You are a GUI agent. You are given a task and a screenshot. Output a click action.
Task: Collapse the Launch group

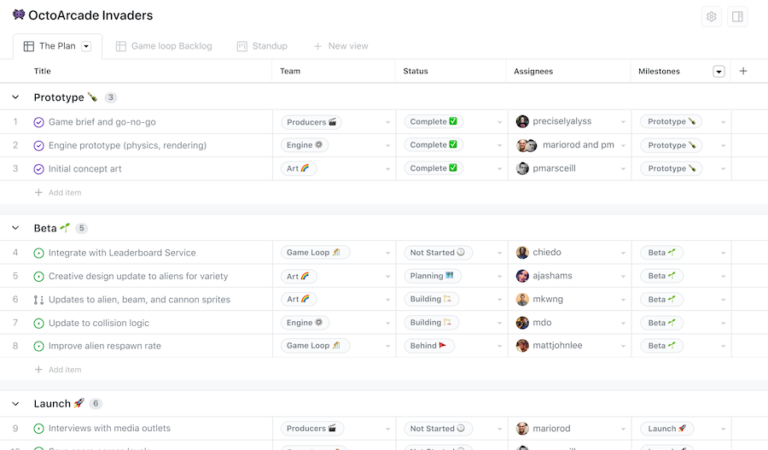pos(16,404)
